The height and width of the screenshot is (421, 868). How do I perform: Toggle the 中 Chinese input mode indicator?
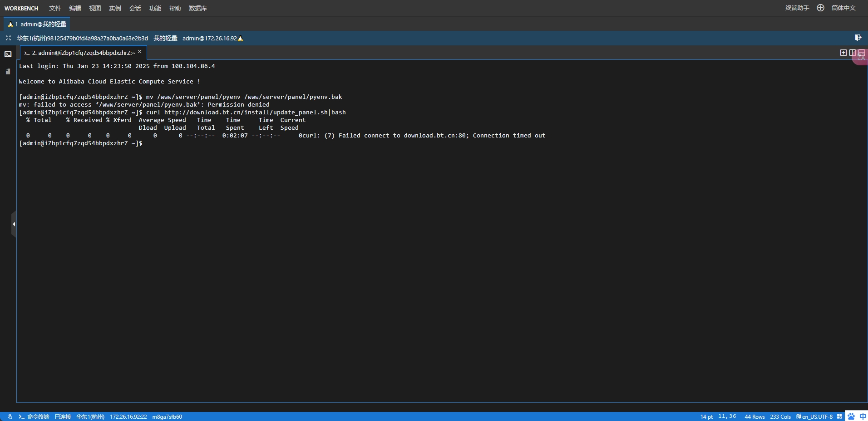[863, 416]
